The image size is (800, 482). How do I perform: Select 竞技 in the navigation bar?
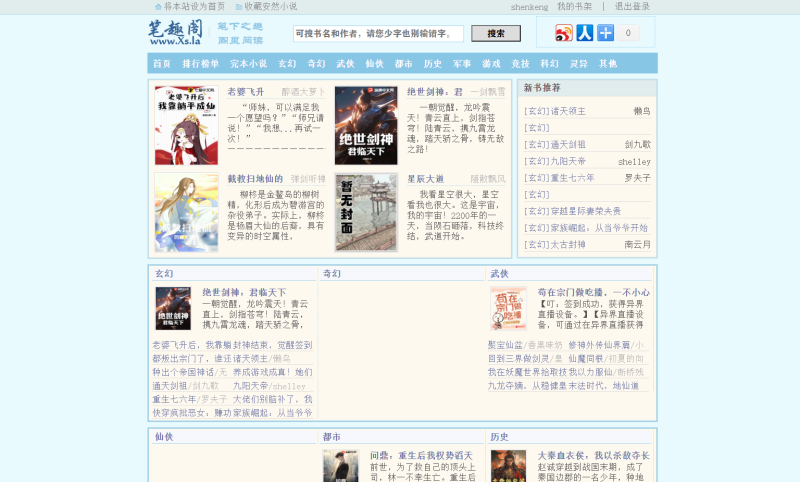pyautogui.click(x=520, y=64)
